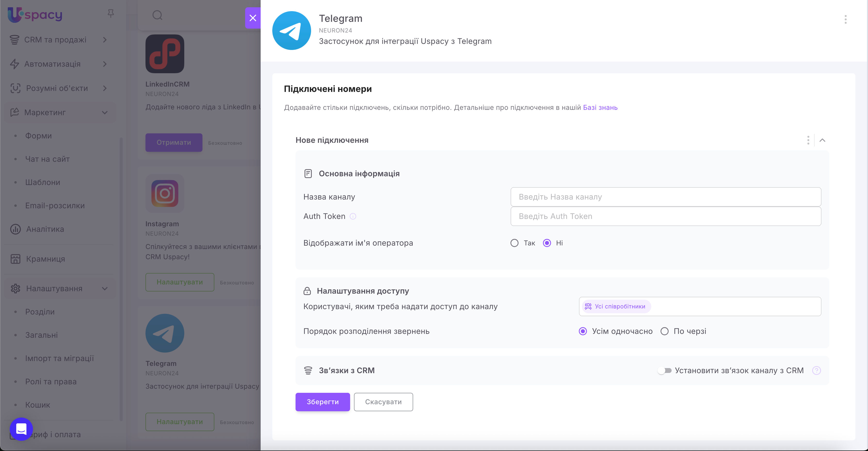Click the pin sidebar icon
This screenshot has height=451, width=868.
pyautogui.click(x=111, y=14)
